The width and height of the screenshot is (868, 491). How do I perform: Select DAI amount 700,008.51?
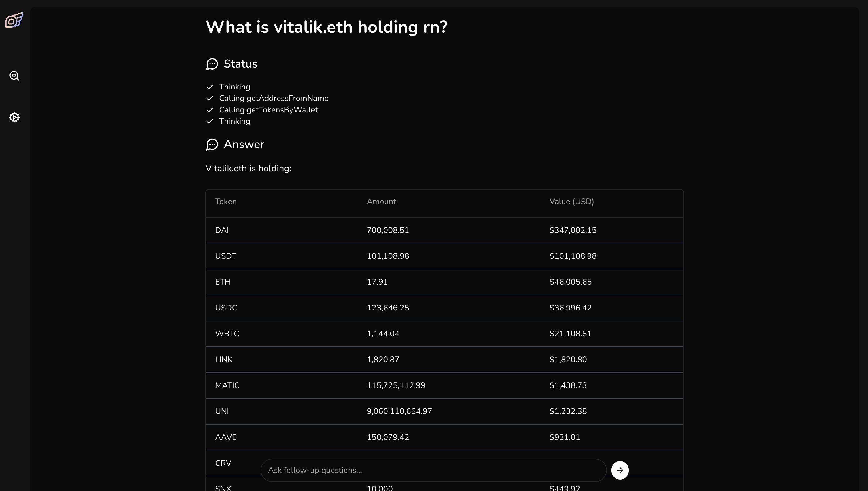pos(388,230)
